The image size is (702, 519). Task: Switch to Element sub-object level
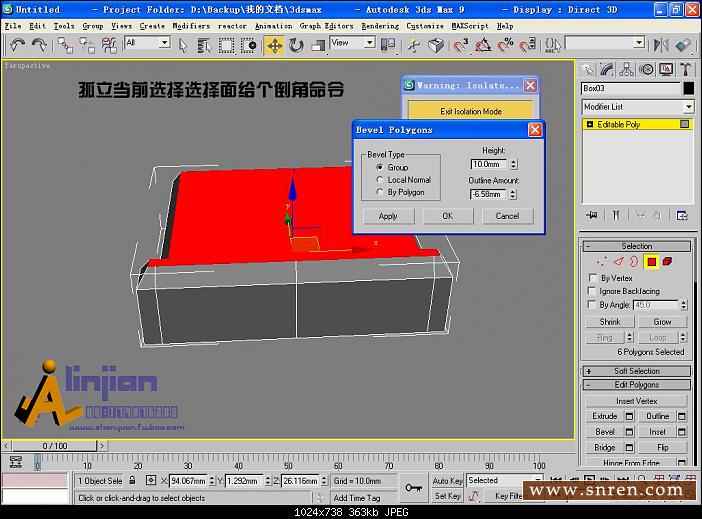point(668,262)
